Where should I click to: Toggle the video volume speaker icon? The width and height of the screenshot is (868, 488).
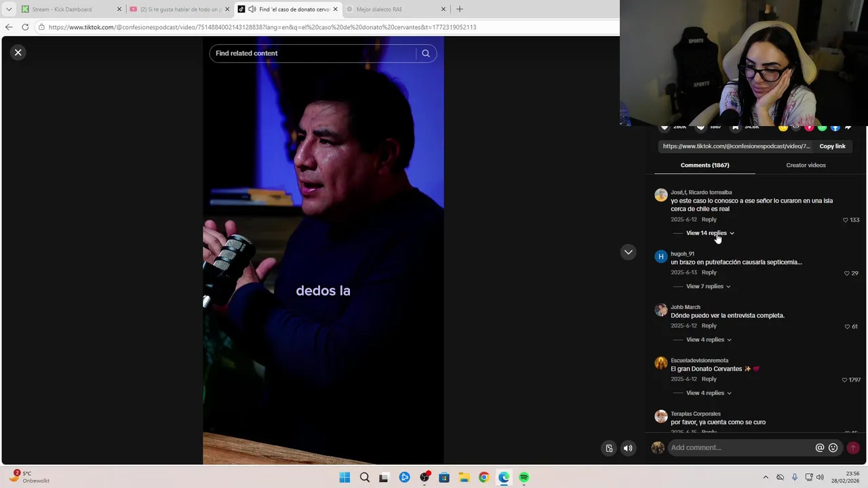(628, 448)
